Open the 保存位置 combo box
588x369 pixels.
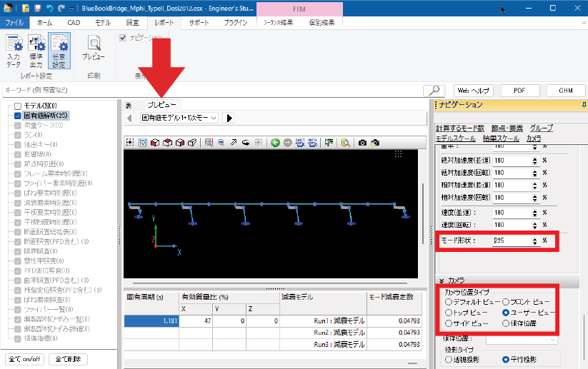(522, 339)
